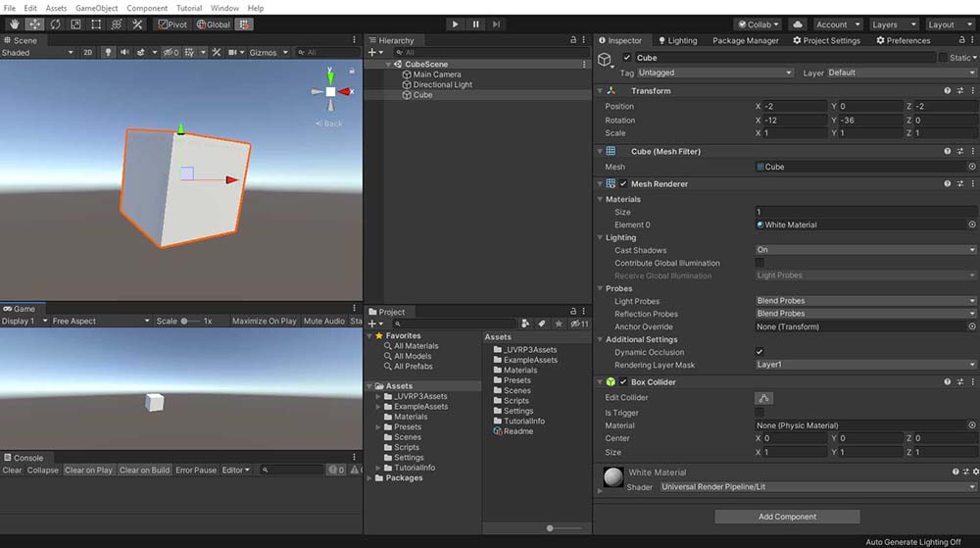
Task: Click the Pause button
Action: [x=476, y=24]
